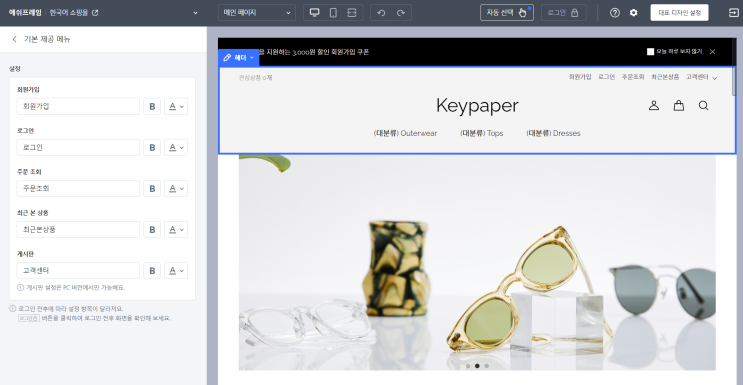The width and height of the screenshot is (743, 385).
Task: Click the 대표 디자인 설정 button
Action: pyautogui.click(x=680, y=13)
